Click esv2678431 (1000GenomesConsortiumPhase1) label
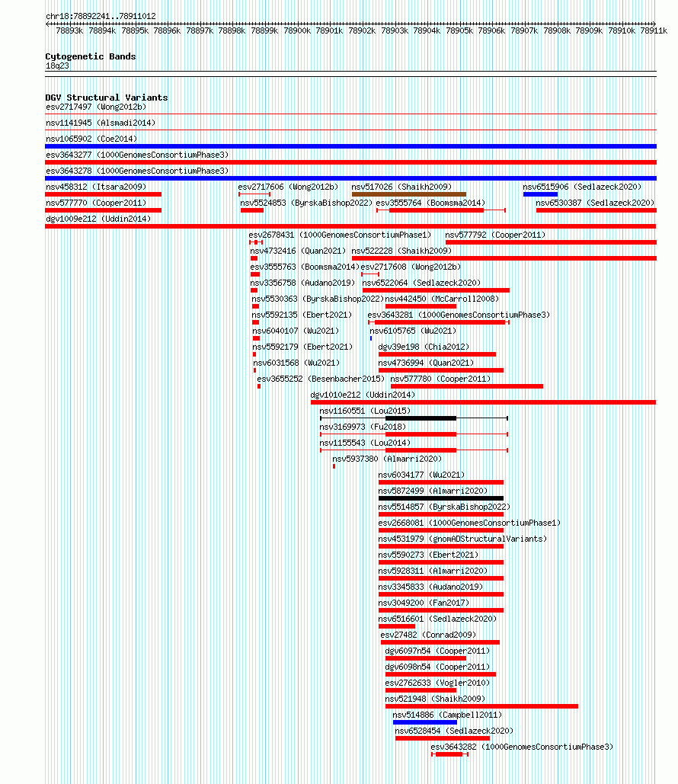Image resolution: width=678 pixels, height=784 pixels. point(340,235)
